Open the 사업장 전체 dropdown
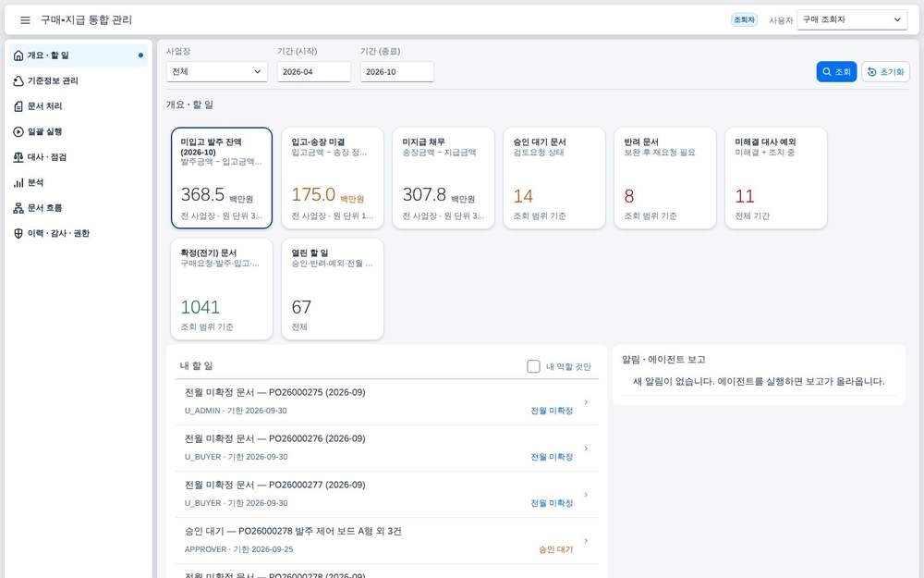The width and height of the screenshot is (924, 578). (x=217, y=71)
